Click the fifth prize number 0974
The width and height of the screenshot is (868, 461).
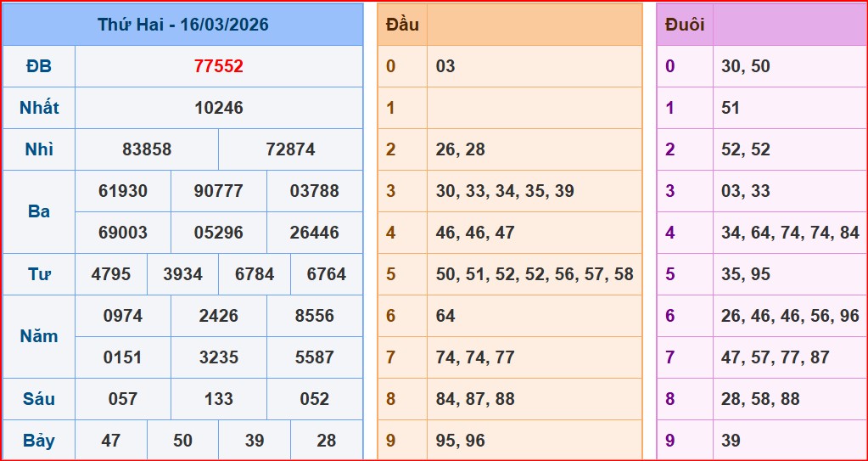tap(123, 316)
